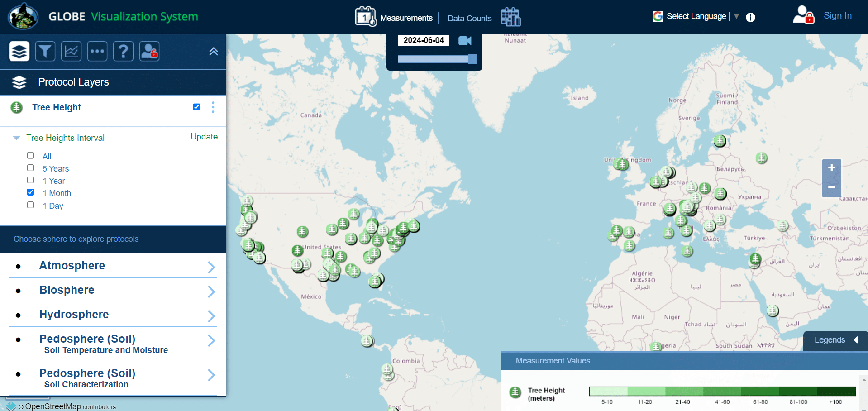
Task: Click the three-dots more options icon
Action: [x=97, y=51]
